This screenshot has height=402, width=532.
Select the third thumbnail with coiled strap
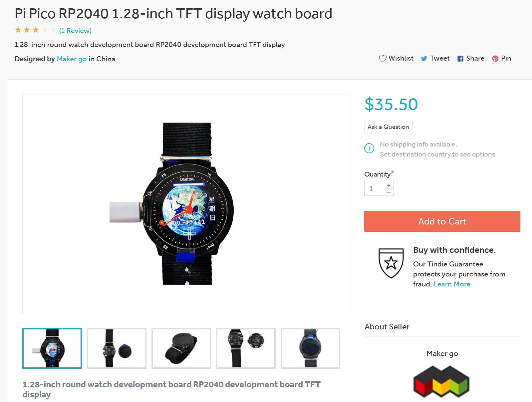tap(181, 348)
